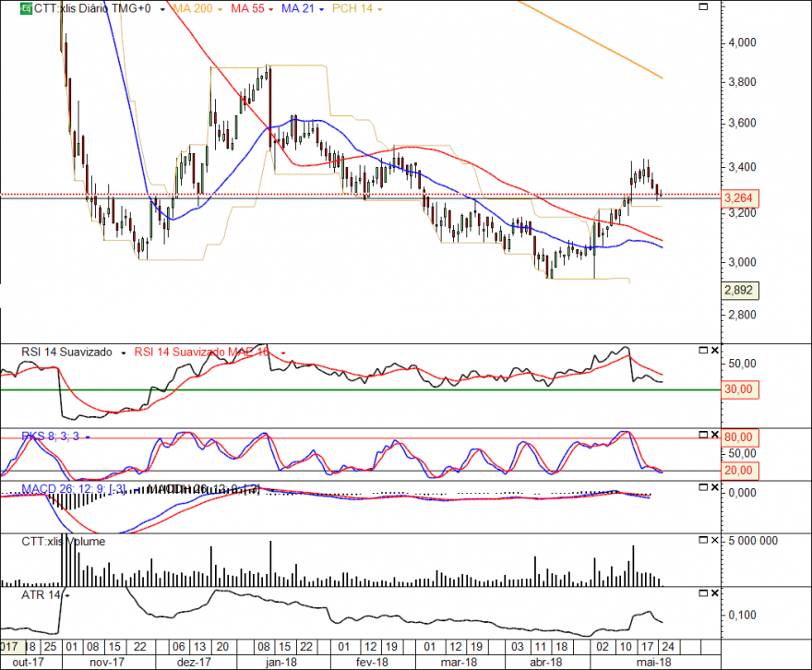Screen dimensions: 812x670
Task: Click the 0,100 ATR axis label
Action: 742,616
